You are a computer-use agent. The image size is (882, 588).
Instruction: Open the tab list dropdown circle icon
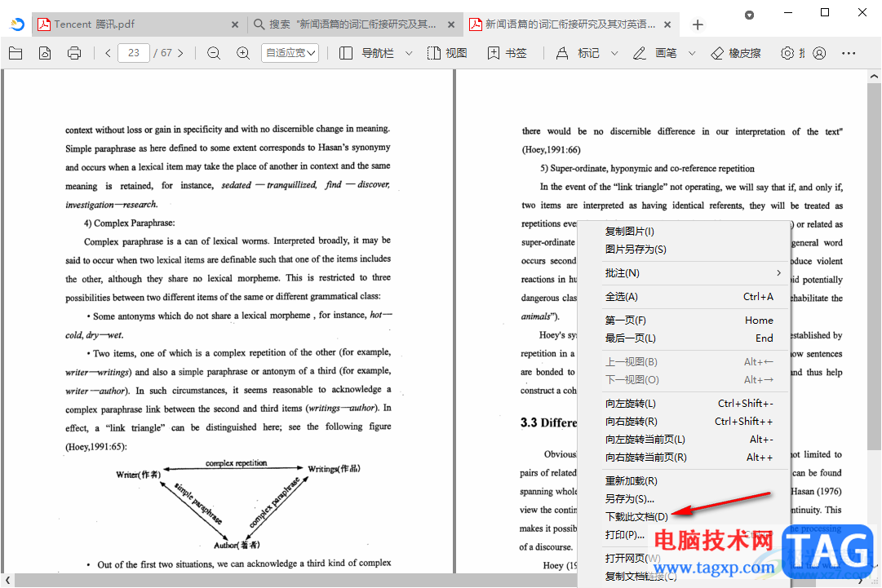tap(749, 15)
